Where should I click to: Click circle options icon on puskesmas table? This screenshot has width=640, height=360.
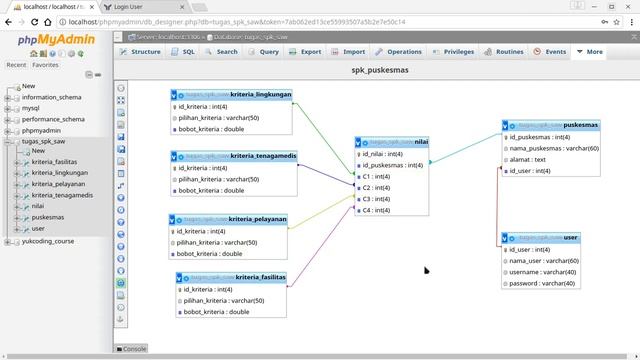pos(512,126)
